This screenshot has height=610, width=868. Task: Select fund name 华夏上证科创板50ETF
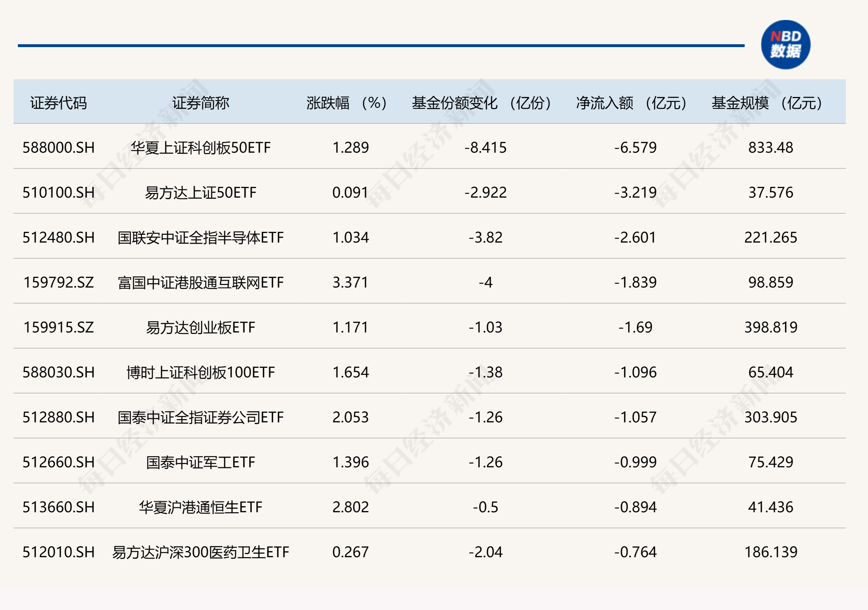(201, 147)
